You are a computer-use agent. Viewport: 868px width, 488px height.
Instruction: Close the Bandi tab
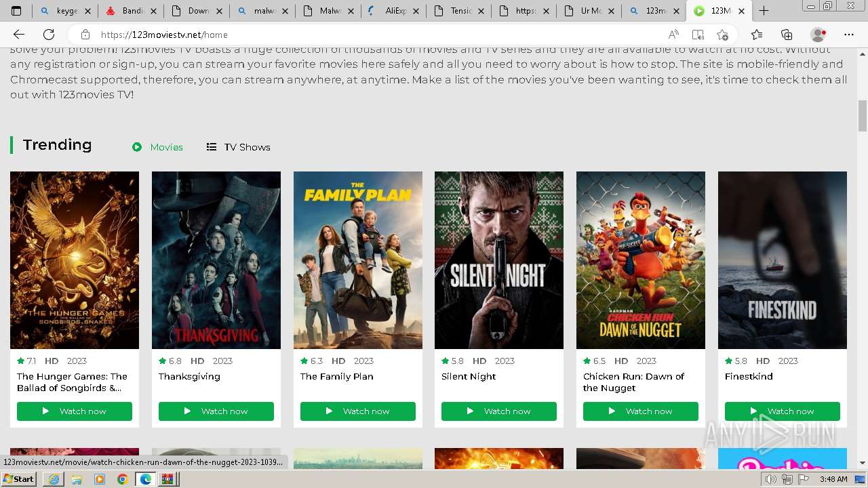(x=153, y=12)
